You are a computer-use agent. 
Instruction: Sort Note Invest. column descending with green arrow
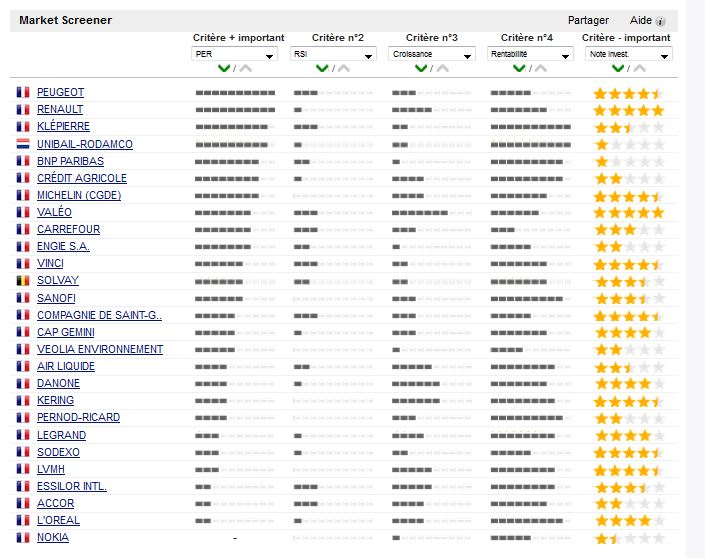(618, 68)
